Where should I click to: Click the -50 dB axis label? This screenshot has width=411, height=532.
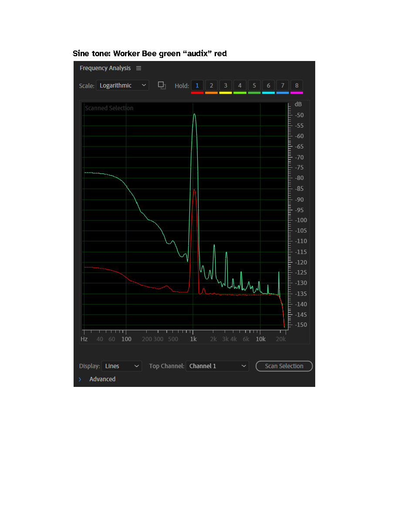point(299,115)
